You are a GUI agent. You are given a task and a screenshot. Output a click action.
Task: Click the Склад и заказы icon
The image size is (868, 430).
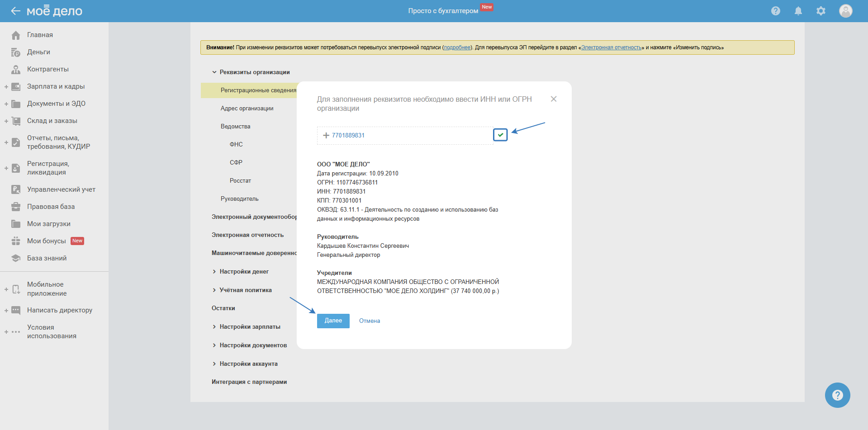(16, 121)
